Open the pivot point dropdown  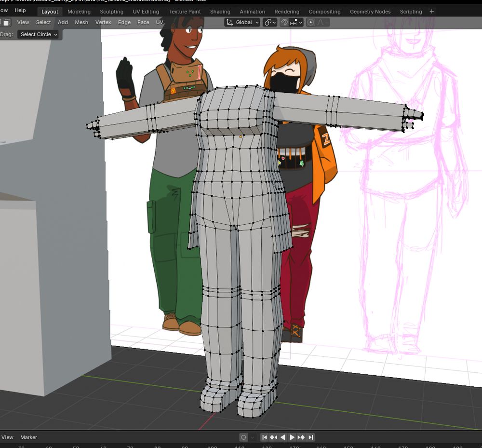point(270,22)
